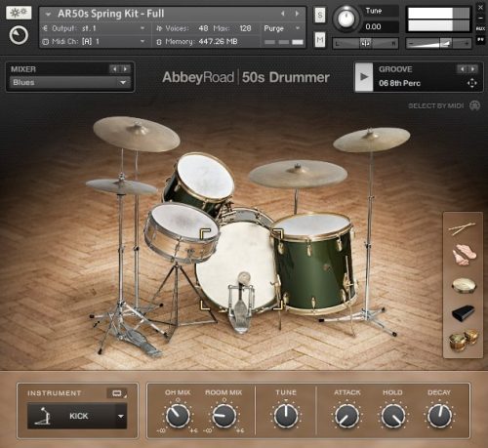
Task: Open the Output st. 1 dropdown
Action: pyautogui.click(x=142, y=28)
